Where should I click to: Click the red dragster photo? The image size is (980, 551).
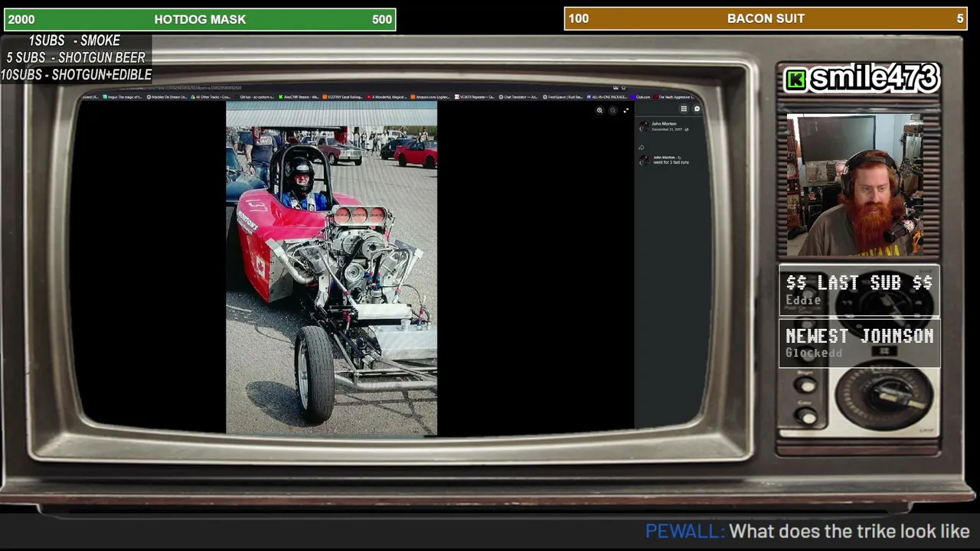(x=332, y=268)
